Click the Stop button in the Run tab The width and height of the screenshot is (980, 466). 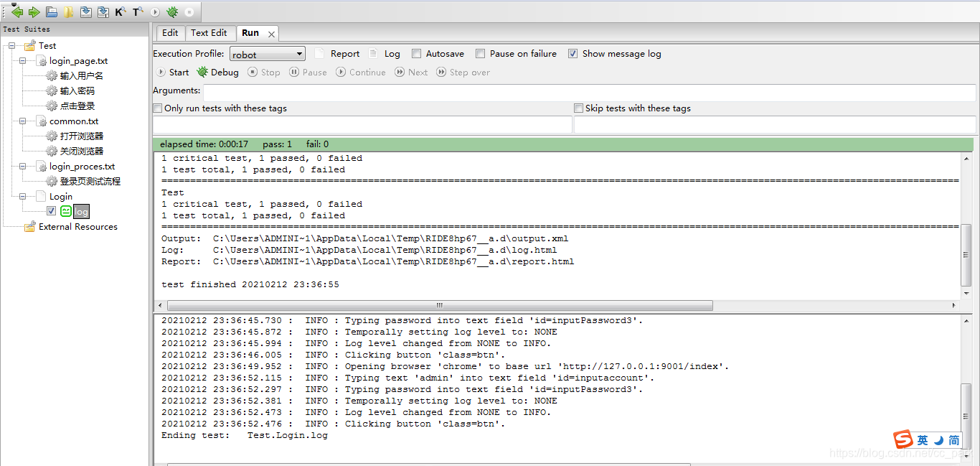click(264, 73)
